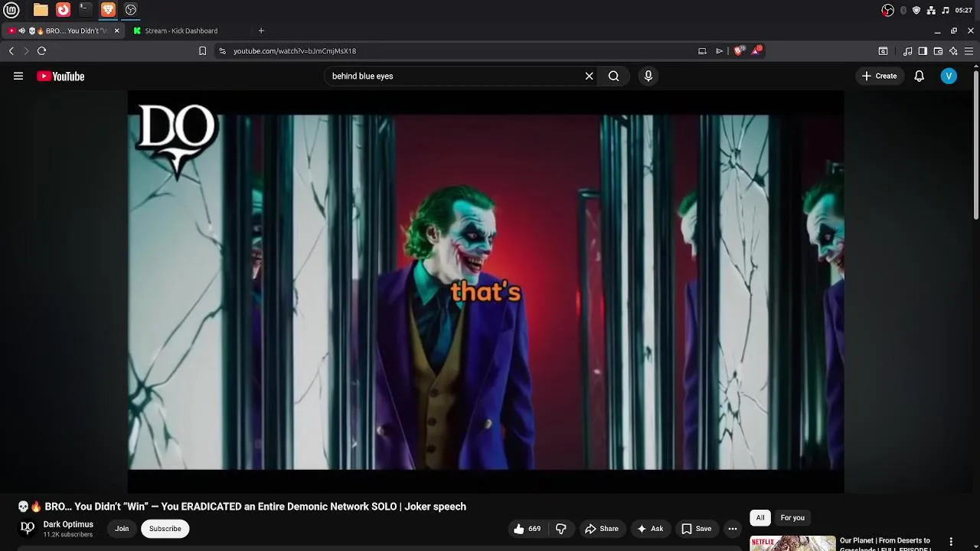The width and height of the screenshot is (980, 551).
Task: Launch the terminal from the panel
Action: tap(85, 10)
